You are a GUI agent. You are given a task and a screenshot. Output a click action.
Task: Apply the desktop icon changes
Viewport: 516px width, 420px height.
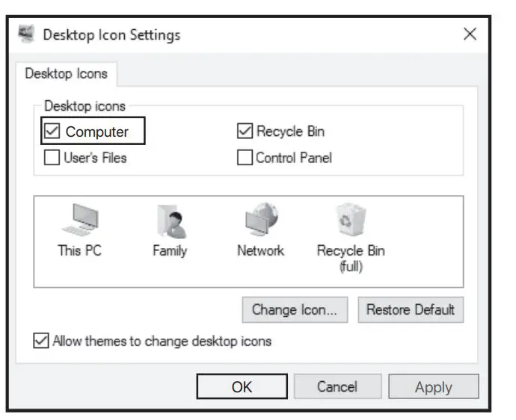click(434, 387)
